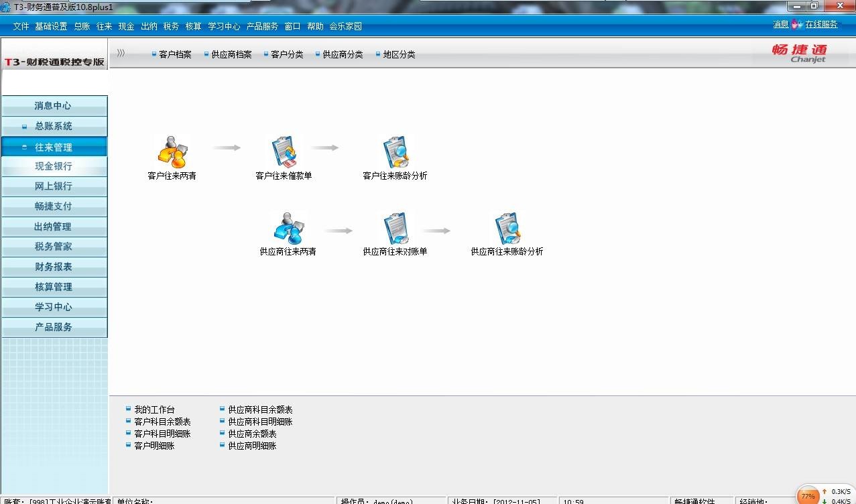Launch the 客户往来催款单 icon

[x=284, y=151]
